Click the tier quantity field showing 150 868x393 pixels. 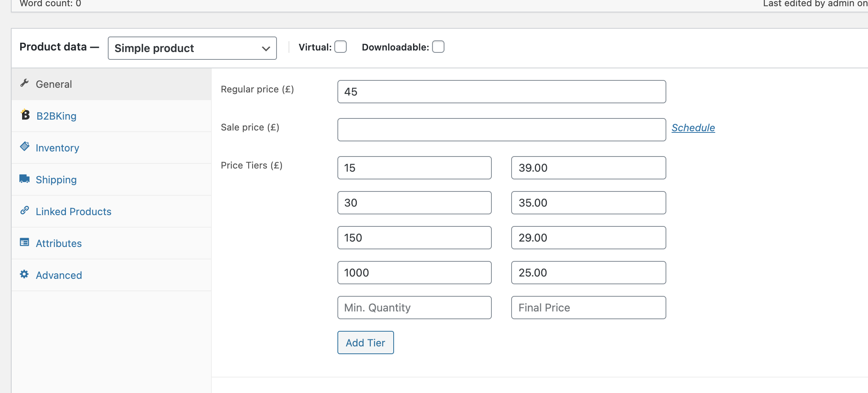415,238
